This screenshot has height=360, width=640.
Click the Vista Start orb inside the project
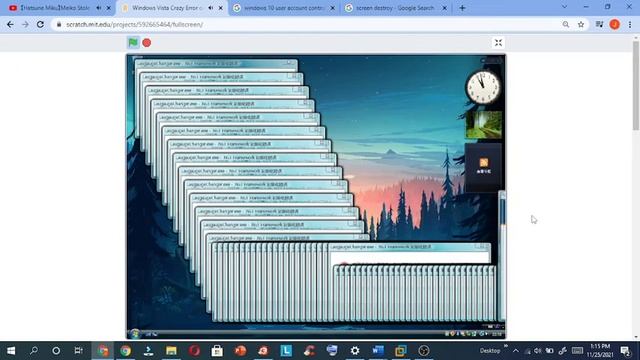click(x=135, y=333)
